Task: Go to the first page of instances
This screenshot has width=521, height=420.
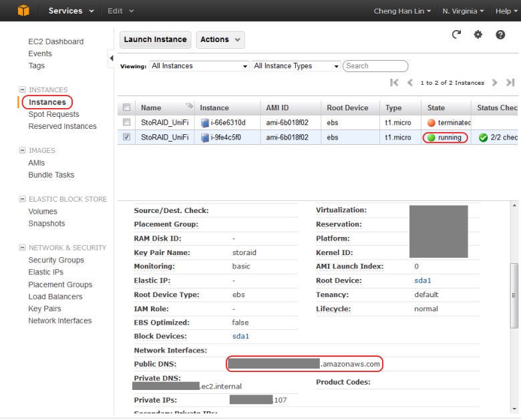Action: point(394,82)
